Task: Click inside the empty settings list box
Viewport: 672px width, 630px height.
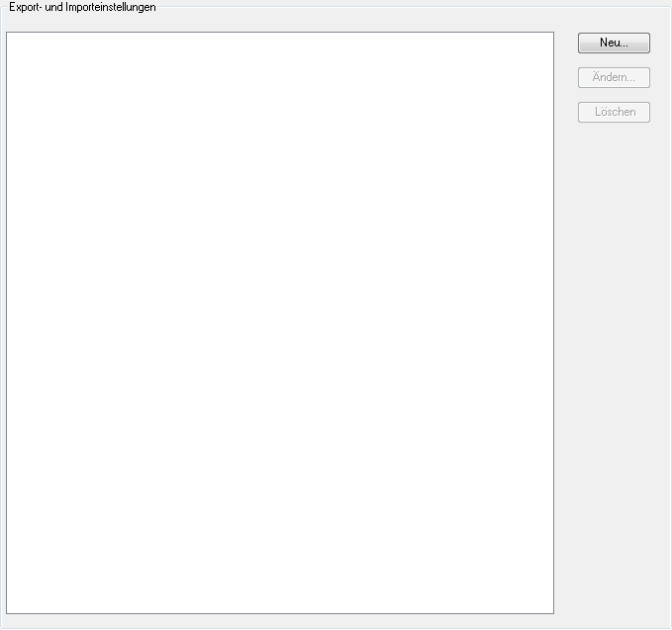Action: [280, 322]
